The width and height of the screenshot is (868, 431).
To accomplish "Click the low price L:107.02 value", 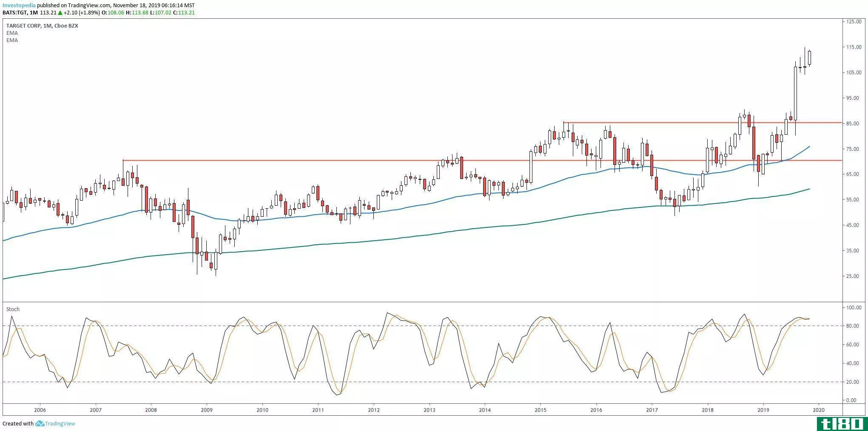I will coord(161,12).
